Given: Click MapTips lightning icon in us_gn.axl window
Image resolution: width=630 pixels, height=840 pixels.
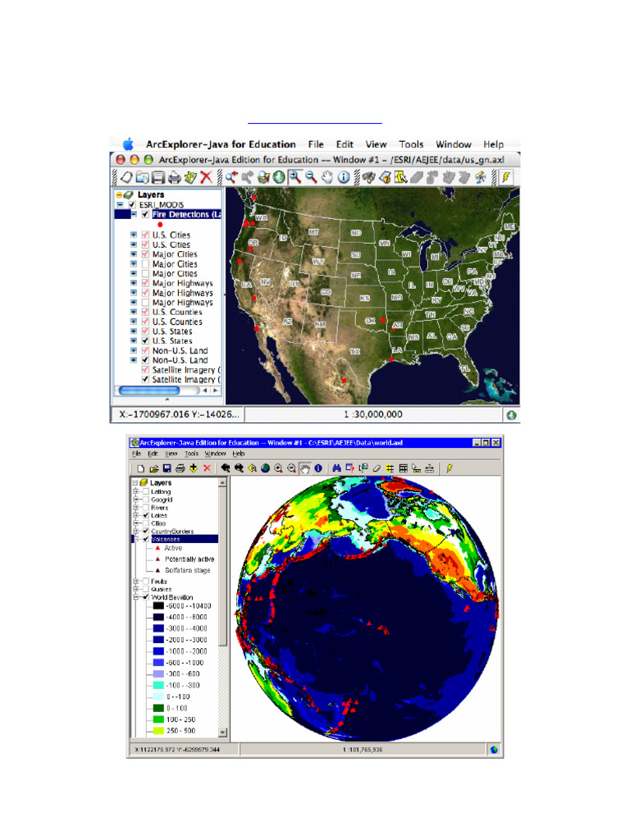Looking at the screenshot, I should [x=505, y=177].
